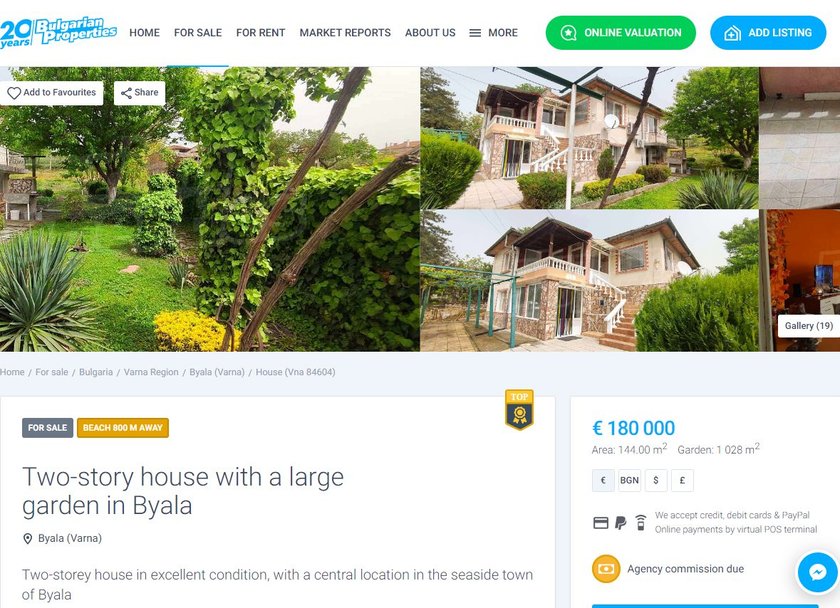Click the Bulgarian Properties logo
Image resolution: width=840 pixels, height=608 pixels.
pyautogui.click(x=58, y=32)
